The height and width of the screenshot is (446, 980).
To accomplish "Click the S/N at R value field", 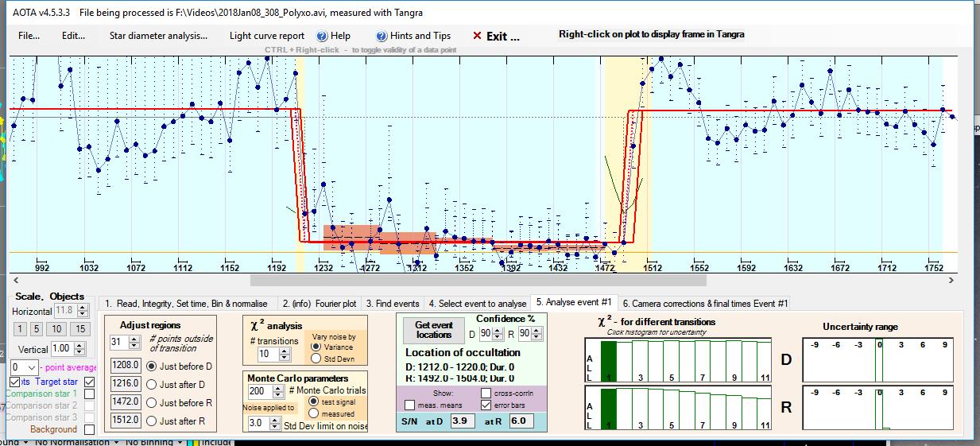I will (x=522, y=421).
